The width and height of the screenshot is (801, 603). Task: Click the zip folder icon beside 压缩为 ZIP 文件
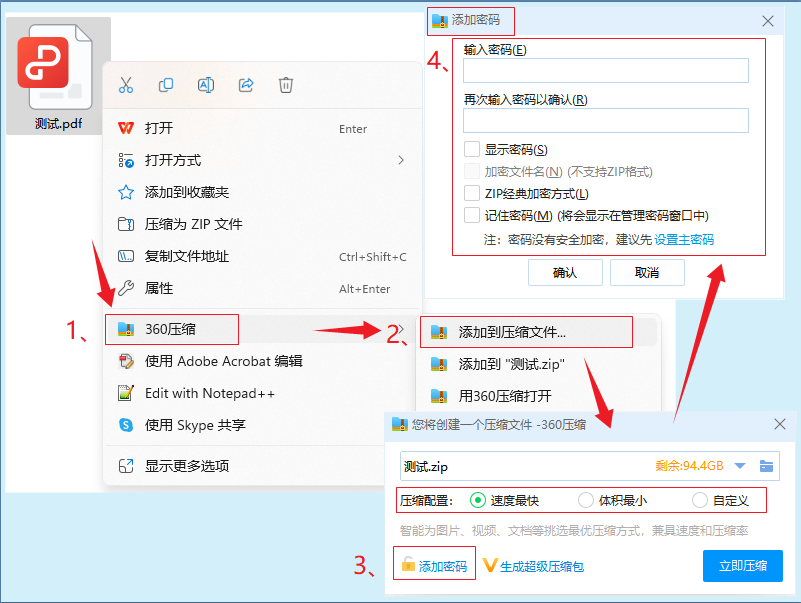point(126,224)
